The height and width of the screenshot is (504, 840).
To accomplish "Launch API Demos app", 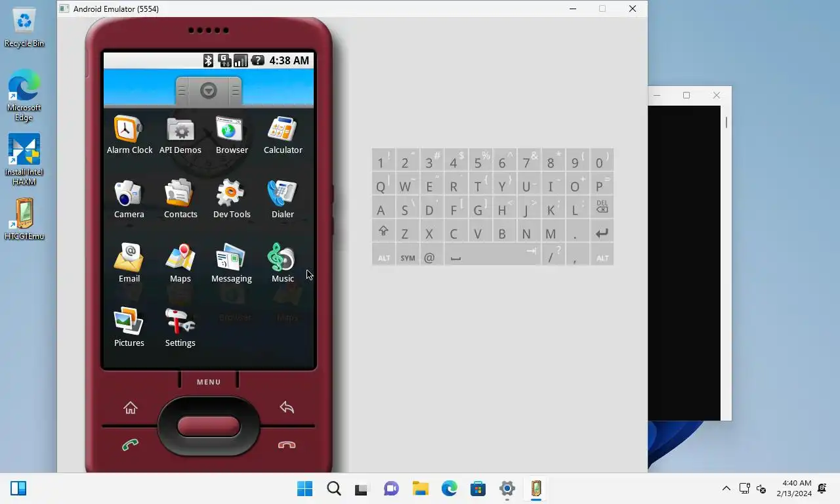I will pyautogui.click(x=180, y=135).
